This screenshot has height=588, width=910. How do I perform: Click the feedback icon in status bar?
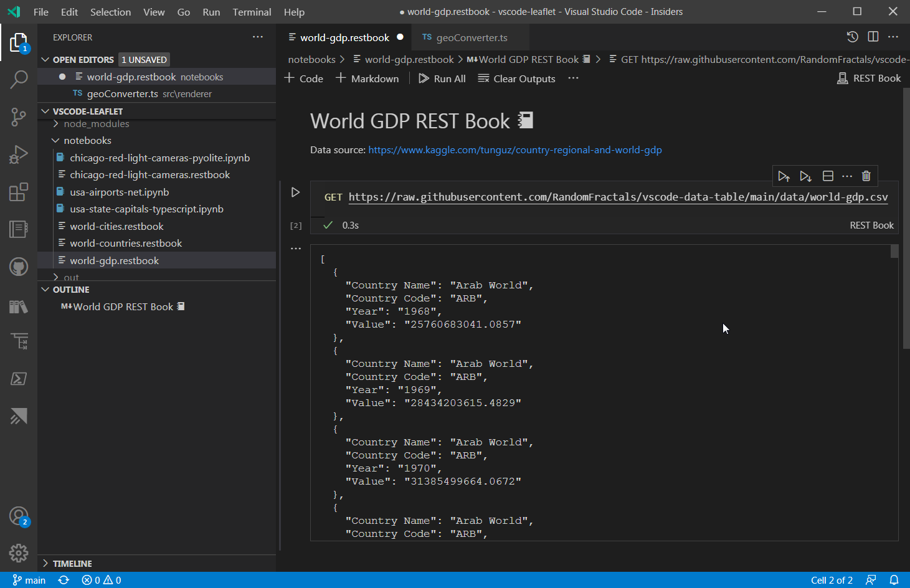[x=871, y=580]
